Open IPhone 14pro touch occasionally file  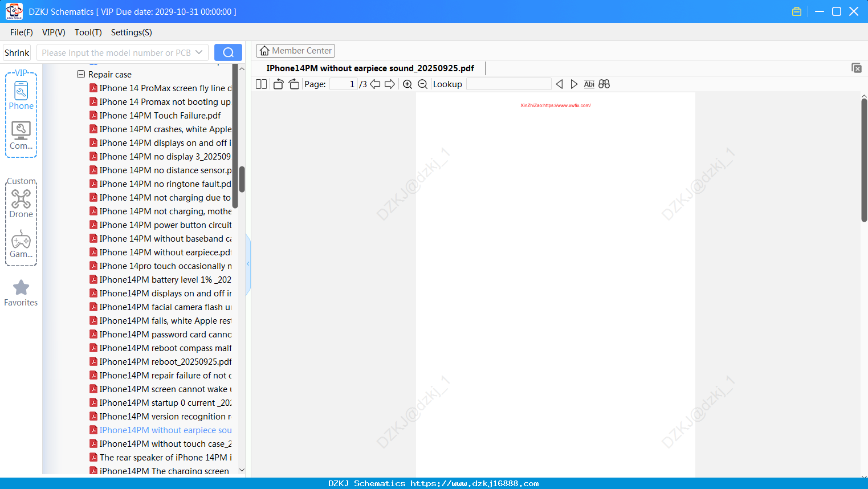tap(161, 266)
